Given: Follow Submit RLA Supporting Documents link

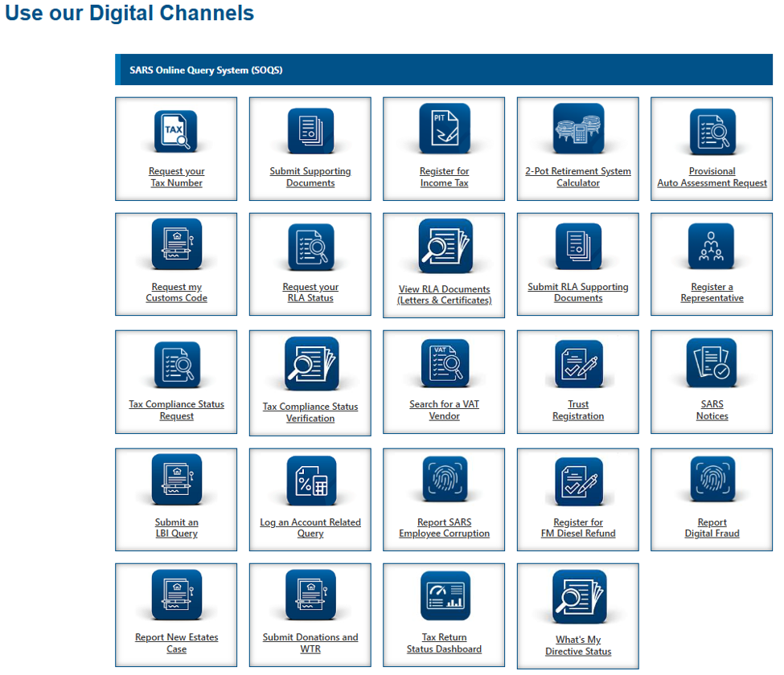Looking at the screenshot, I should tap(578, 292).
